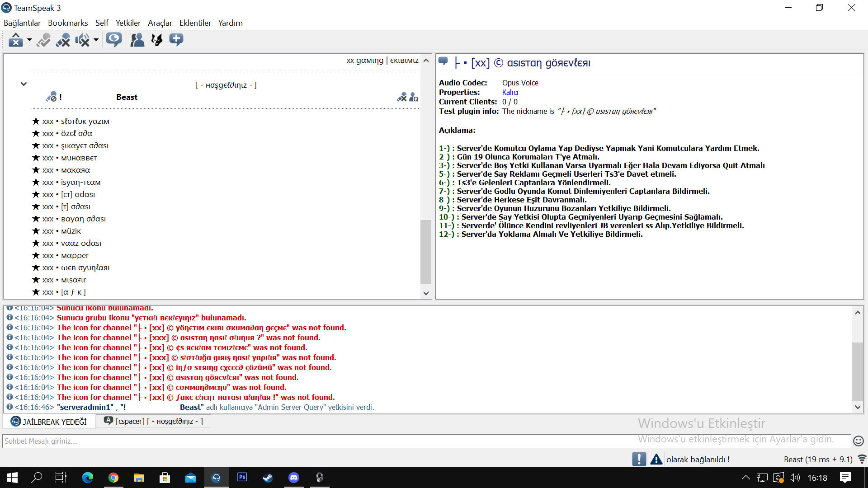Select the xxx • mapper channel
868x488 pixels.
pos(66,255)
